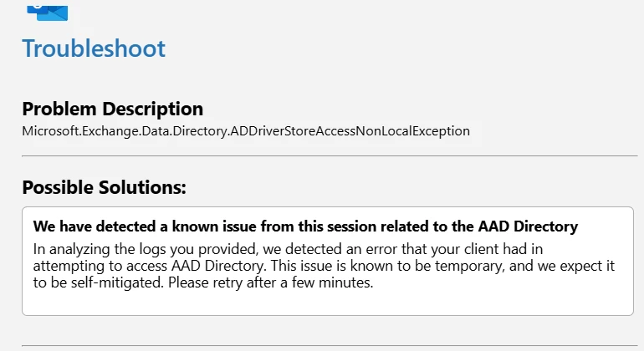The width and height of the screenshot is (644, 351).
Task: Click the words 'known issue' in bold title
Action: coord(203,226)
